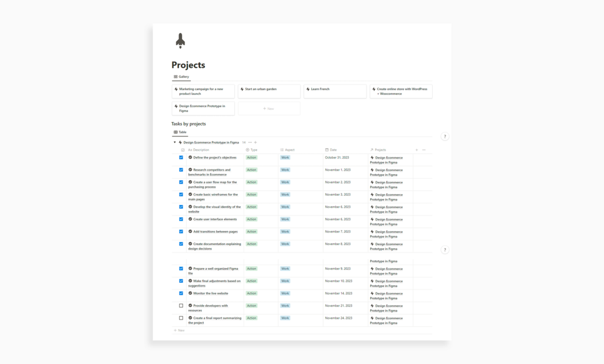
Task: Click the lower question mark help button
Action: [x=445, y=250]
